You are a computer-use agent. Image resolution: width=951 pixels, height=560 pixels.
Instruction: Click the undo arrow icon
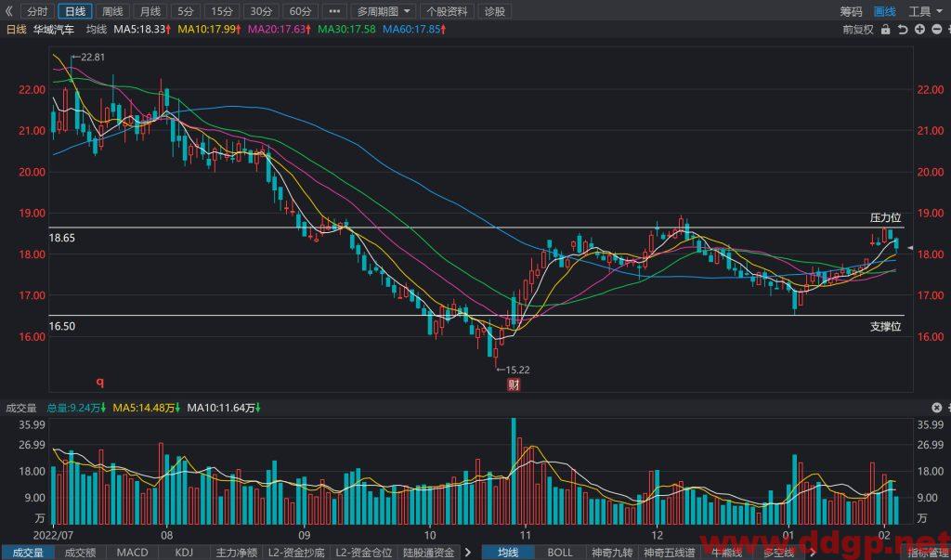coord(903,29)
